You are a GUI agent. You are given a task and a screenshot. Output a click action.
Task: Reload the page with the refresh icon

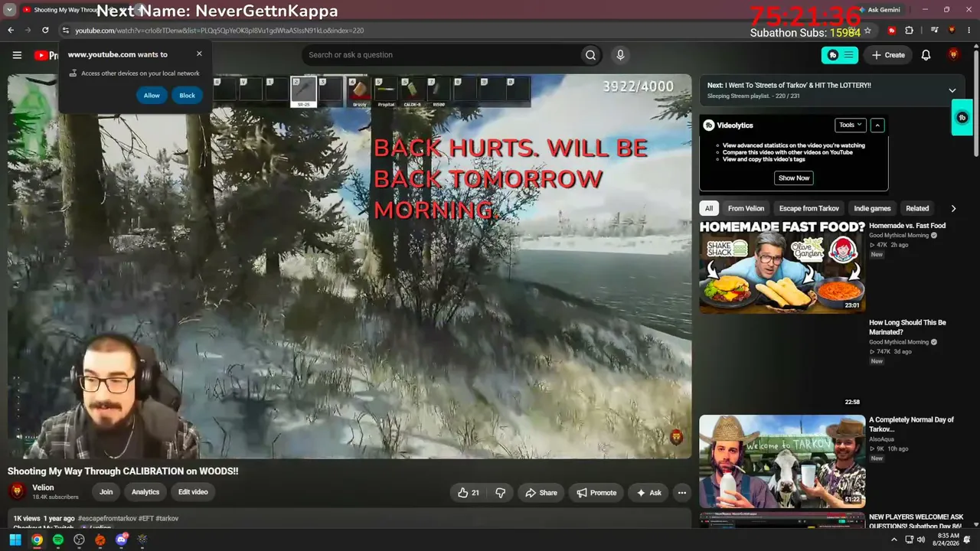[x=45, y=31]
